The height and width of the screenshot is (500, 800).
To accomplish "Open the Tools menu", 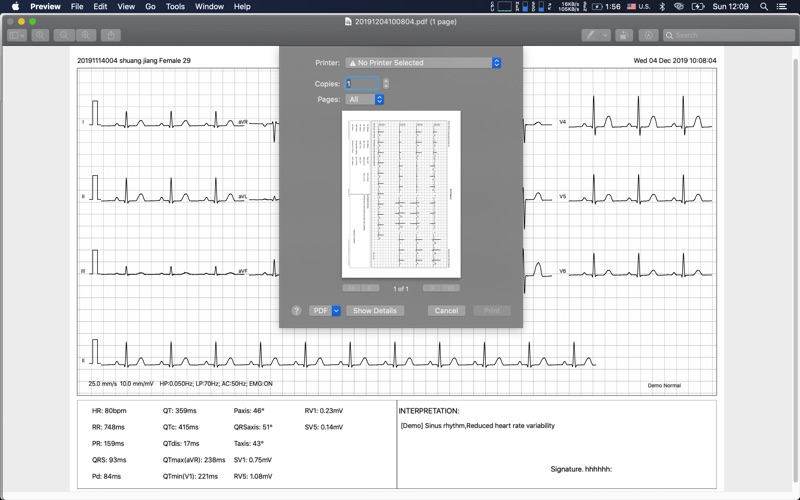I will click(175, 6).
